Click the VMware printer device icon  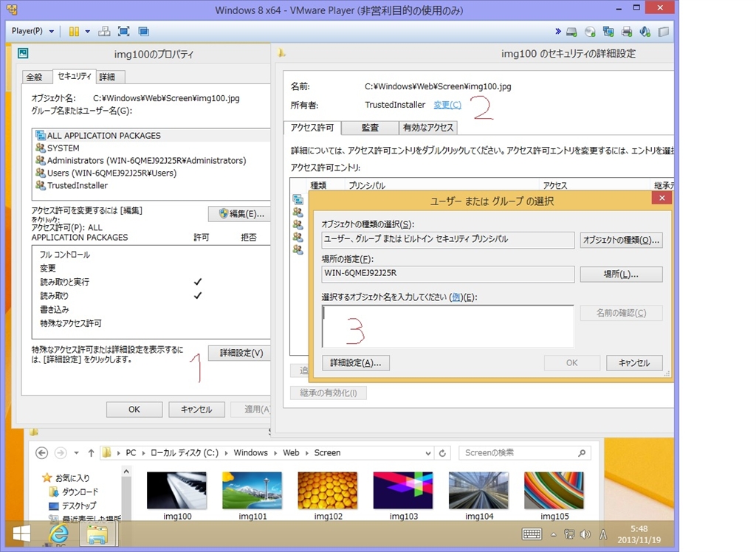(x=627, y=32)
